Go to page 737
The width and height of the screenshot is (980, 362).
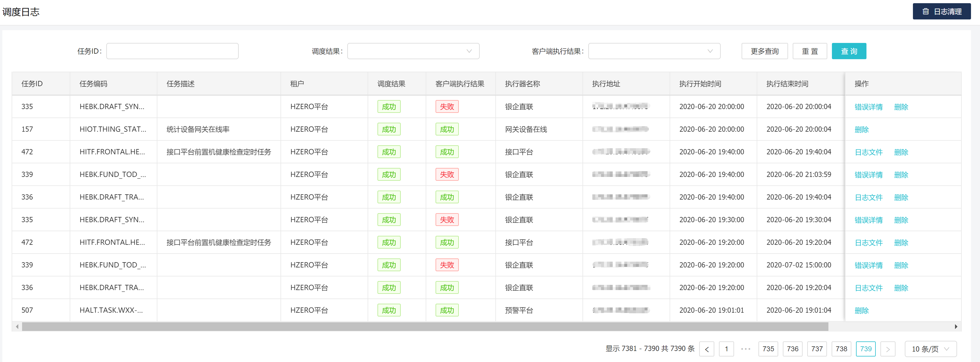point(817,349)
